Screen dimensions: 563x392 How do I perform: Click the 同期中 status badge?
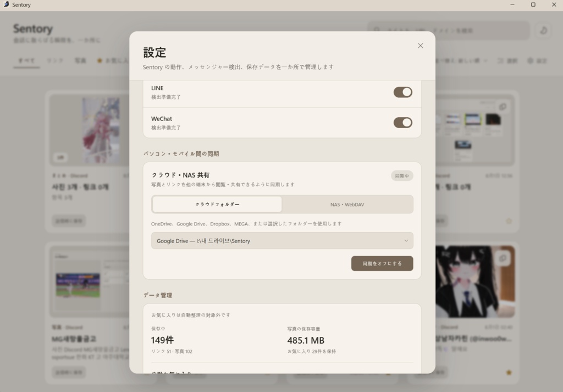point(402,176)
